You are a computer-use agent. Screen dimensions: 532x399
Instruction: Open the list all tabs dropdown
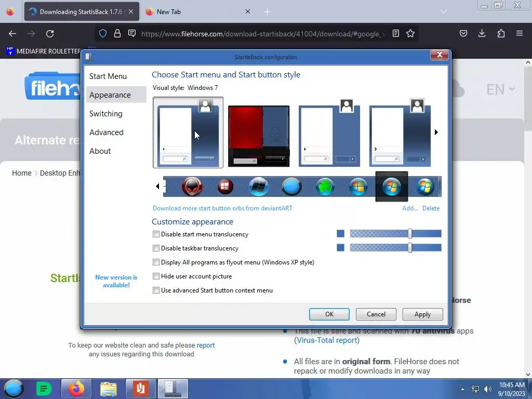pyautogui.click(x=444, y=11)
